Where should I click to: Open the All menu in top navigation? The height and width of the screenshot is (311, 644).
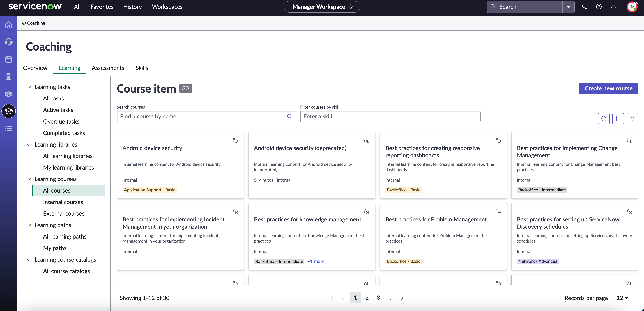coord(77,7)
